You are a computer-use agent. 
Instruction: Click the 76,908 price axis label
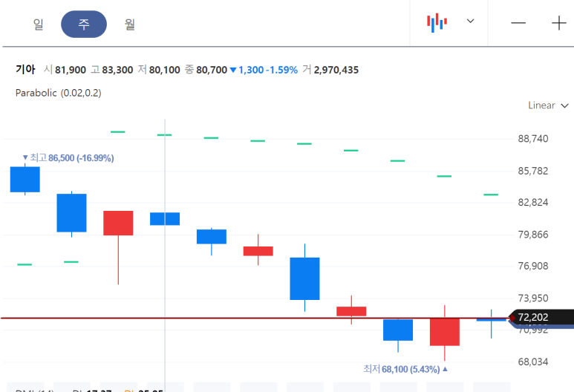point(533,266)
